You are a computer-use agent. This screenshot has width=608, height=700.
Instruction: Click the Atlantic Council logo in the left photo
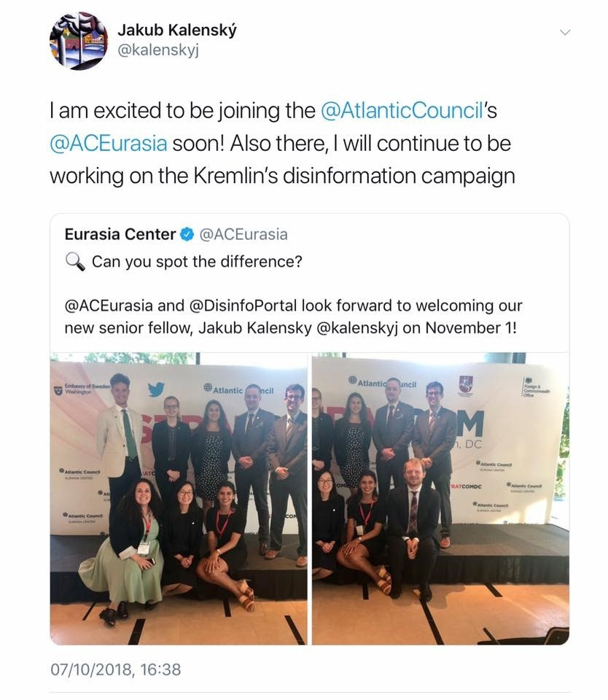[x=238, y=389]
